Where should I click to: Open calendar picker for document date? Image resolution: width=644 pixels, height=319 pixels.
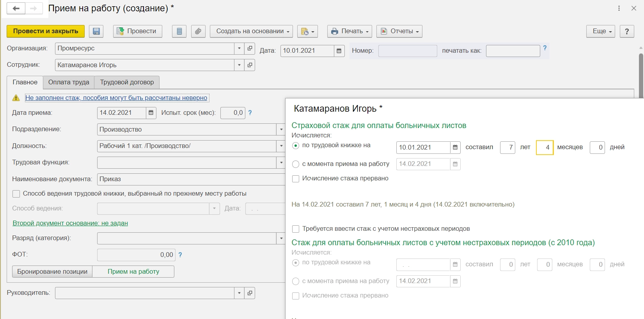339,51
